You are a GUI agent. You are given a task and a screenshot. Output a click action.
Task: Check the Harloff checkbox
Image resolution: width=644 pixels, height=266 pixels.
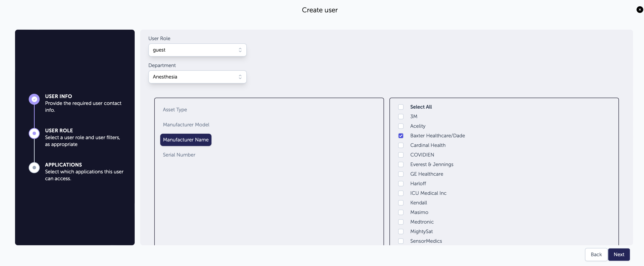pos(401,184)
